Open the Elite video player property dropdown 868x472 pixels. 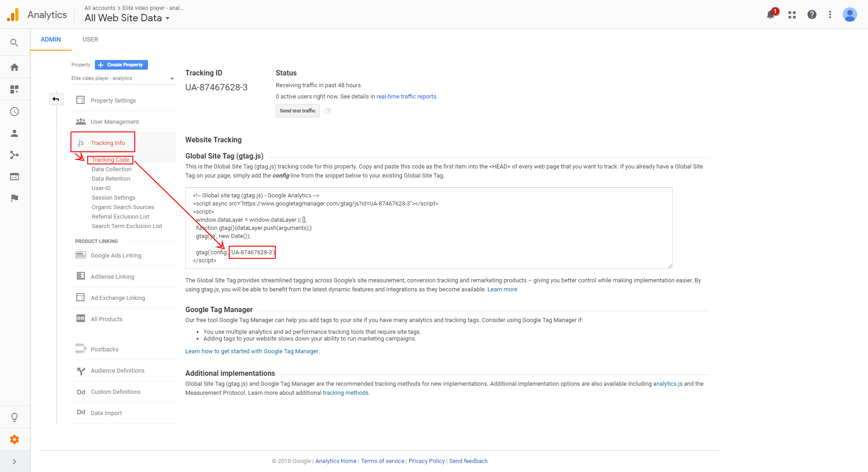(123, 79)
